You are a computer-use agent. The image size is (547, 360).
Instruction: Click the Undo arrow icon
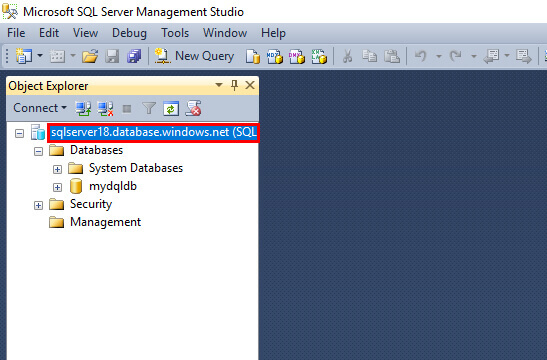[421, 56]
